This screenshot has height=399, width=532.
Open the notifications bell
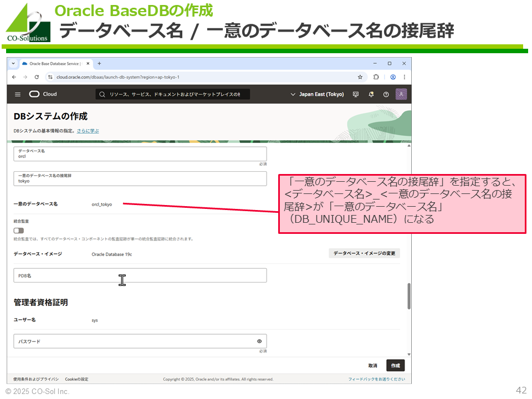[371, 94]
